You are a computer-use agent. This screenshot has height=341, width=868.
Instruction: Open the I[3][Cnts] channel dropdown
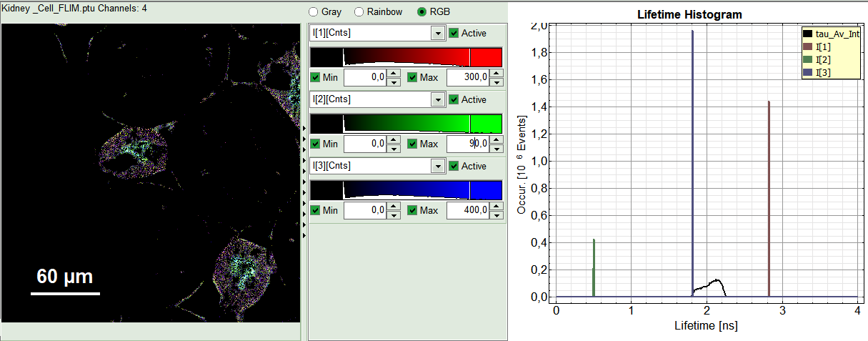coord(437,167)
